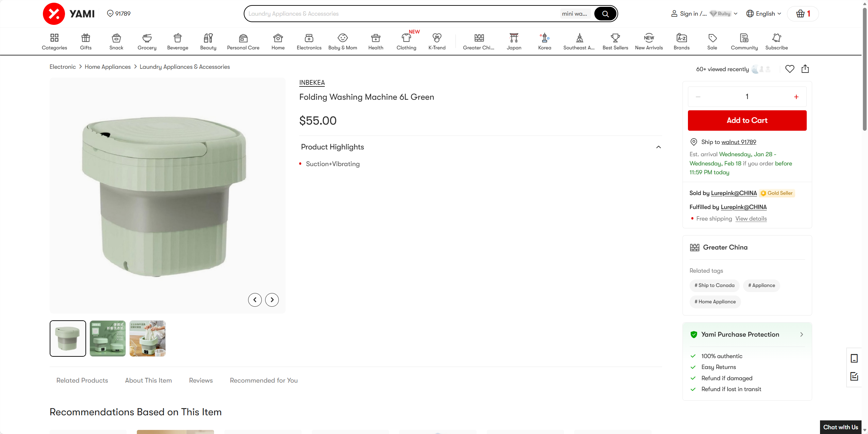This screenshot has height=434, width=868.
Task: Click the search input field
Action: 402,14
